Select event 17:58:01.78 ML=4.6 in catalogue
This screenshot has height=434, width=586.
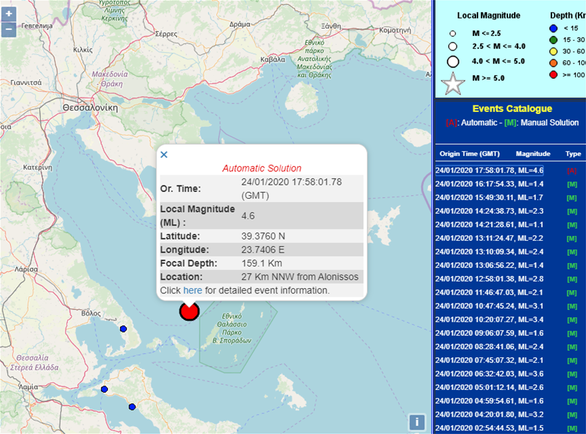pos(489,170)
